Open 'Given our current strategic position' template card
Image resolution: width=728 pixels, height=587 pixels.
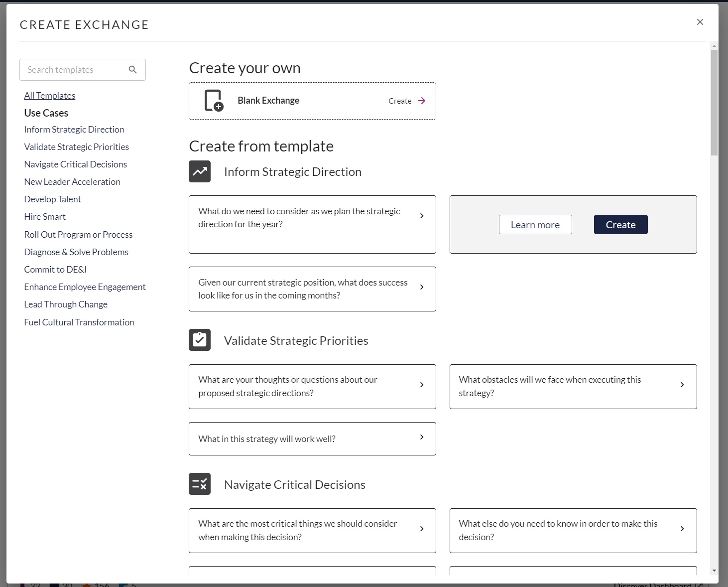(312, 289)
